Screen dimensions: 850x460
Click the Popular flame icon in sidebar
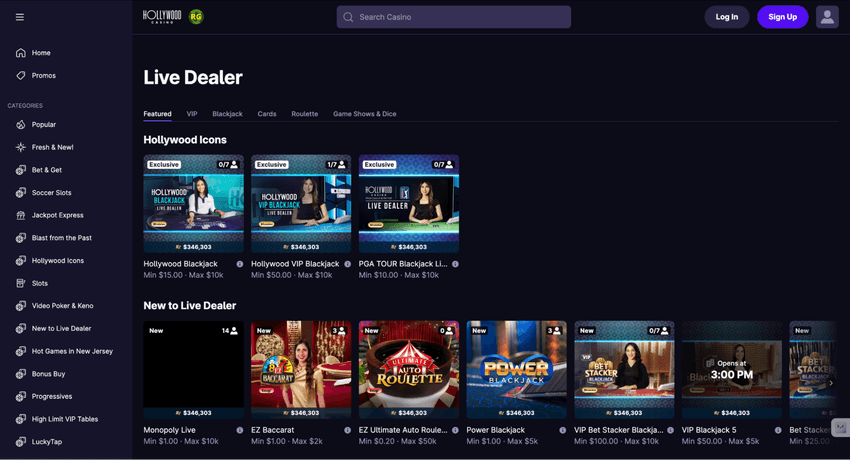pos(21,125)
